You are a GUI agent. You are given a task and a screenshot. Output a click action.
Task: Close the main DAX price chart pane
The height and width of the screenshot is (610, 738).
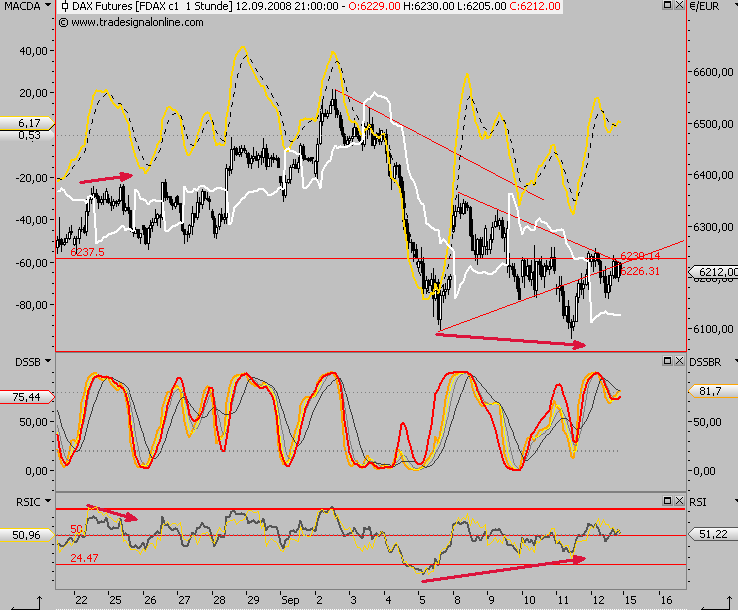click(x=679, y=5)
